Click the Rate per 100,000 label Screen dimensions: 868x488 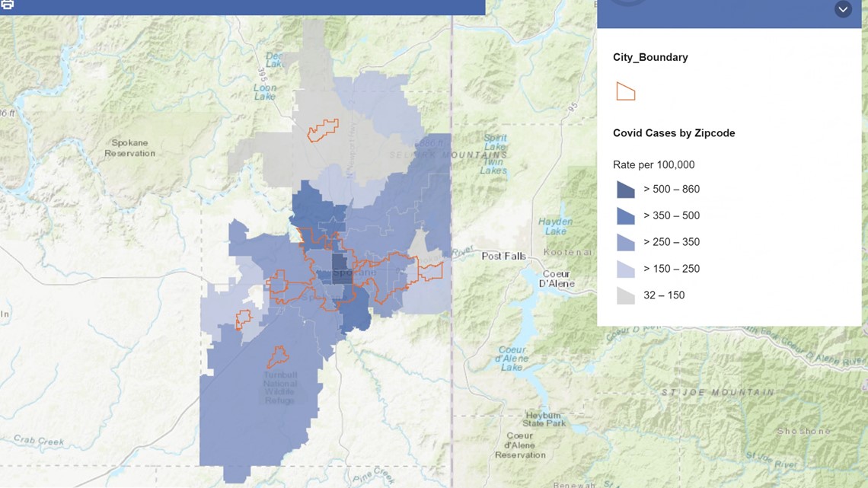(x=653, y=165)
